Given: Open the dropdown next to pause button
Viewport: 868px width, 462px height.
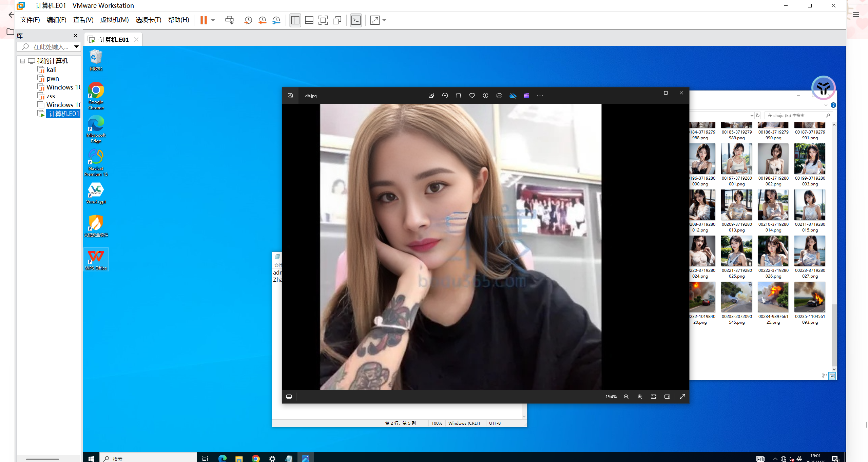Looking at the screenshot, I should tap(213, 20).
